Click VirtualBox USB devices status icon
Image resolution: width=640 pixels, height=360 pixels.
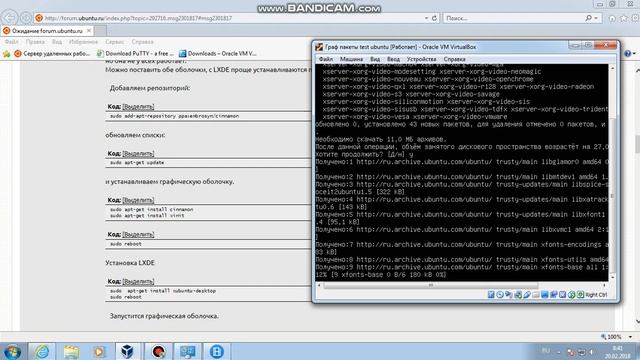(527, 294)
